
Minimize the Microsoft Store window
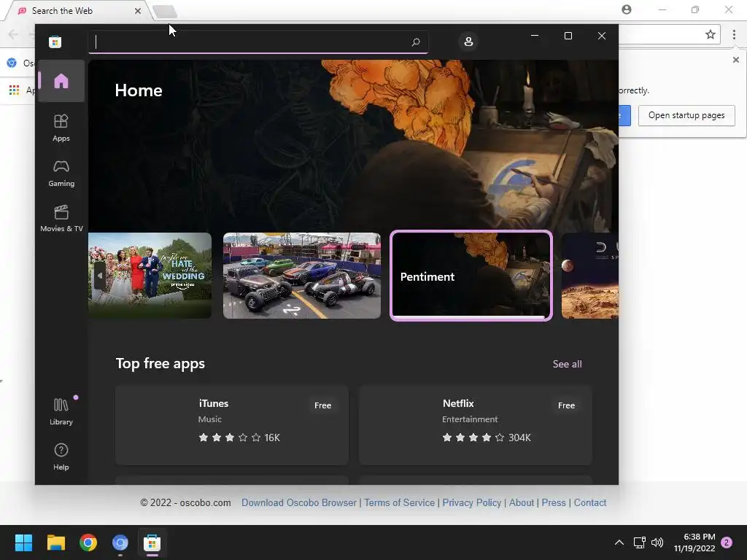pyautogui.click(x=535, y=36)
